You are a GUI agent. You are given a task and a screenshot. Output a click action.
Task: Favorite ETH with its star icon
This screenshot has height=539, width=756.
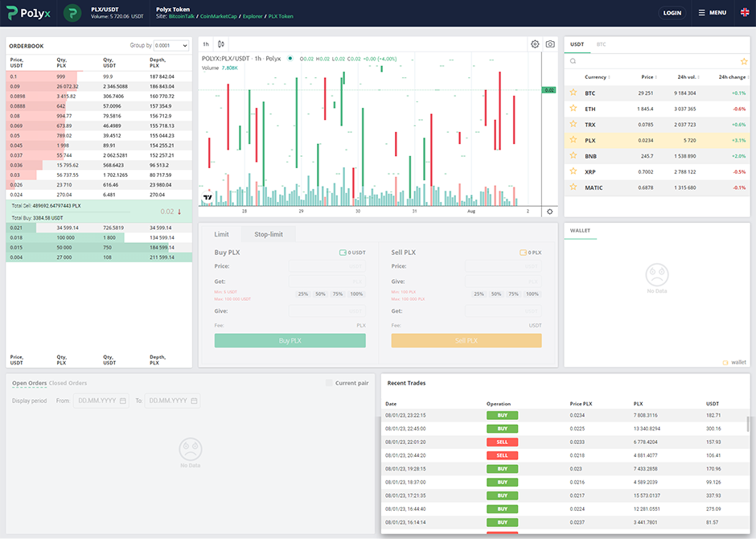[x=573, y=109]
